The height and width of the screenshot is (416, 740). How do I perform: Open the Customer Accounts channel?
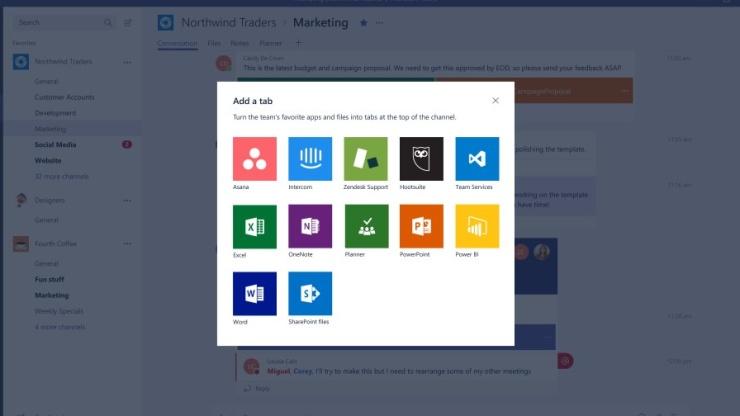pyautogui.click(x=64, y=97)
